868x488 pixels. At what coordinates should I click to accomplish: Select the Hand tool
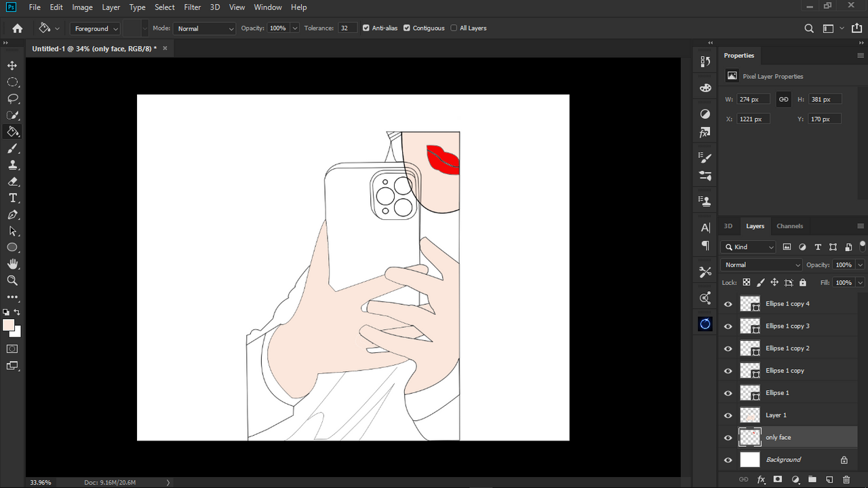pos(12,264)
